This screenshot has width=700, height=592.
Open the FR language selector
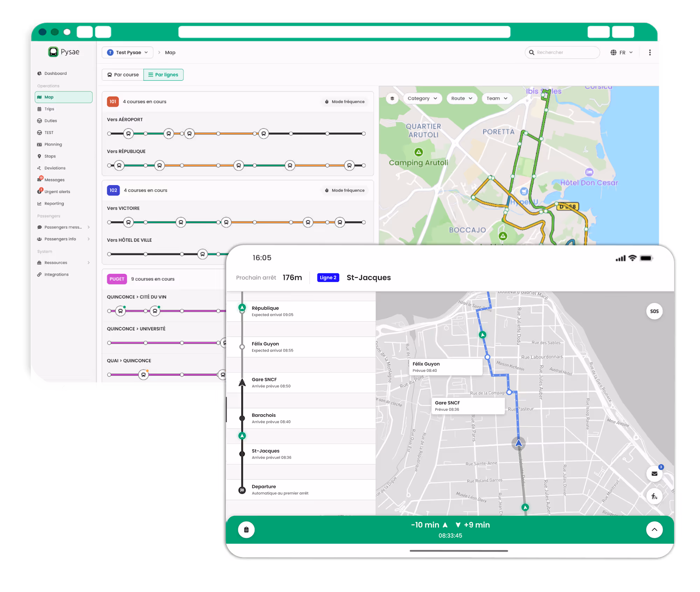(622, 52)
